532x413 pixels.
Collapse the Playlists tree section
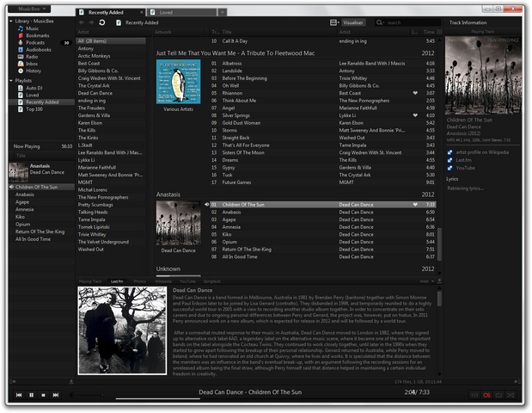[11, 81]
